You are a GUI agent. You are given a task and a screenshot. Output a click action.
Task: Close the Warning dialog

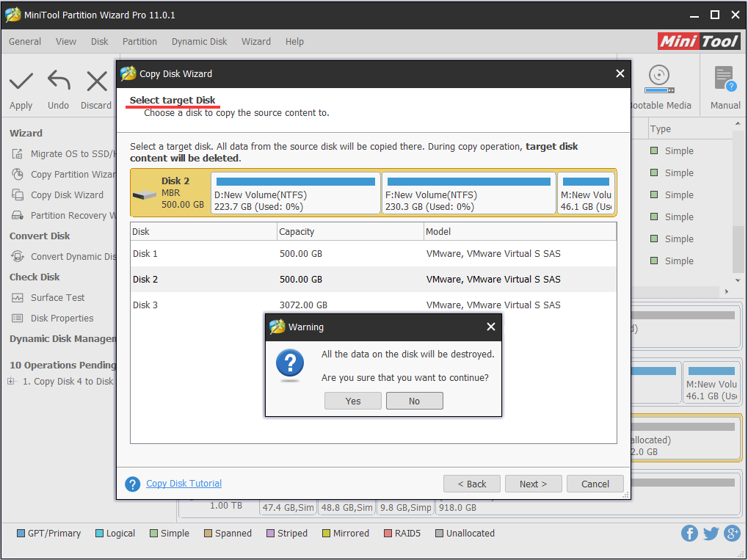tap(491, 327)
